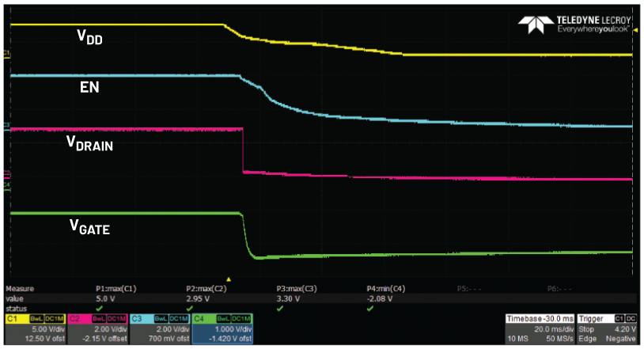Click the DC1M badge in the C4 descriptor

point(241,317)
